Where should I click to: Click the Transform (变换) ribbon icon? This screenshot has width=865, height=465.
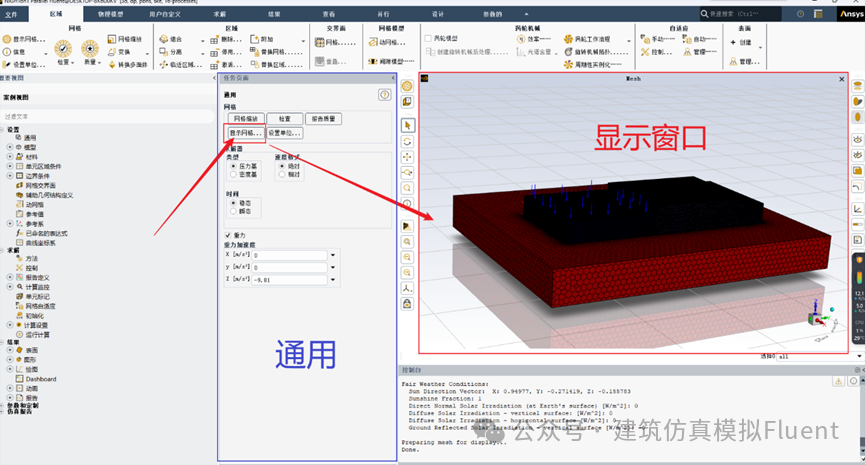coord(112,52)
